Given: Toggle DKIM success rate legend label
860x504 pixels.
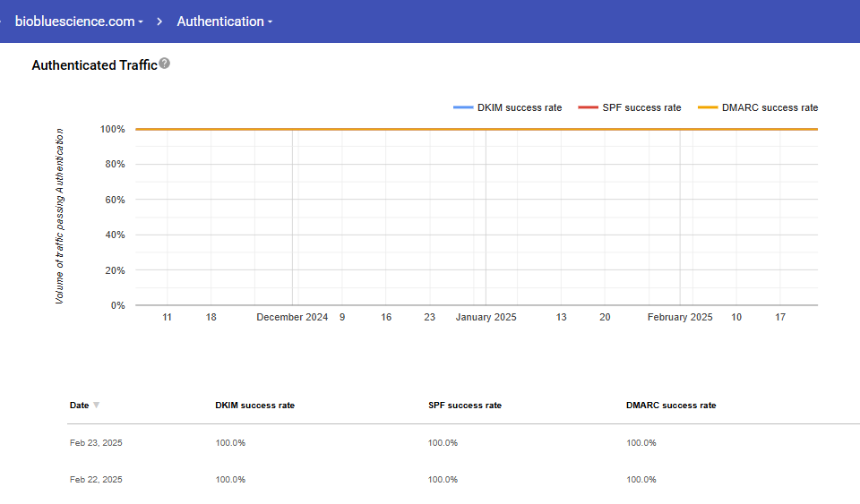Looking at the screenshot, I should (x=520, y=107).
